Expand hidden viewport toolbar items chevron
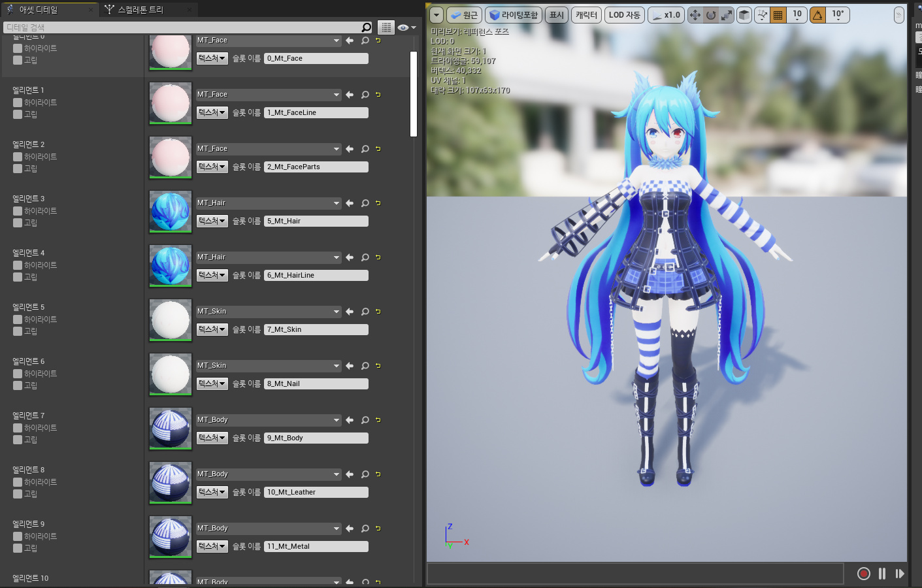The height and width of the screenshot is (588, 922). pyautogui.click(x=899, y=15)
